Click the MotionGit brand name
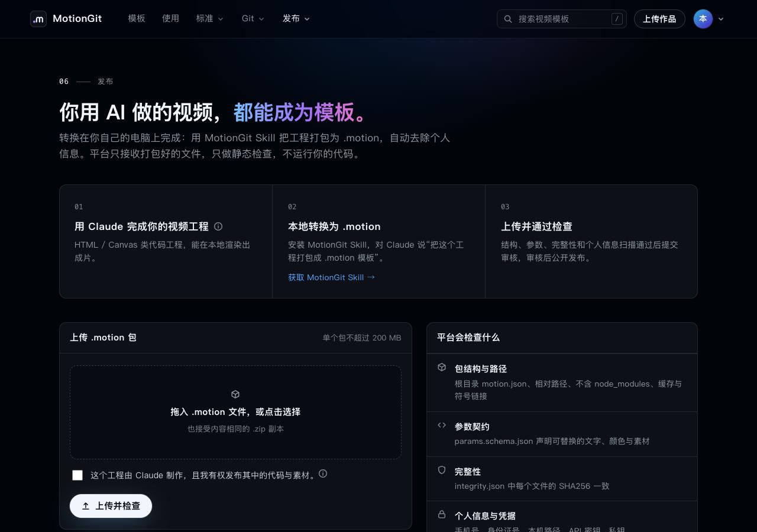The image size is (757, 532). click(77, 19)
